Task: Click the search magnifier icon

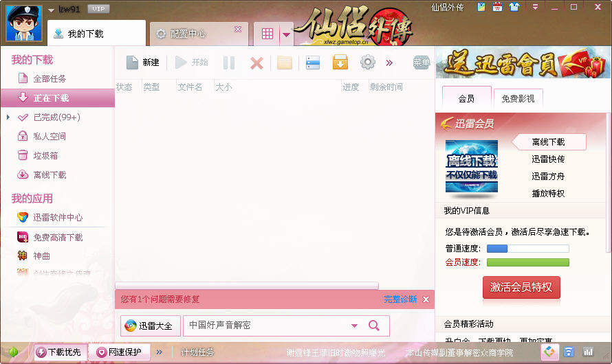Action: click(374, 326)
